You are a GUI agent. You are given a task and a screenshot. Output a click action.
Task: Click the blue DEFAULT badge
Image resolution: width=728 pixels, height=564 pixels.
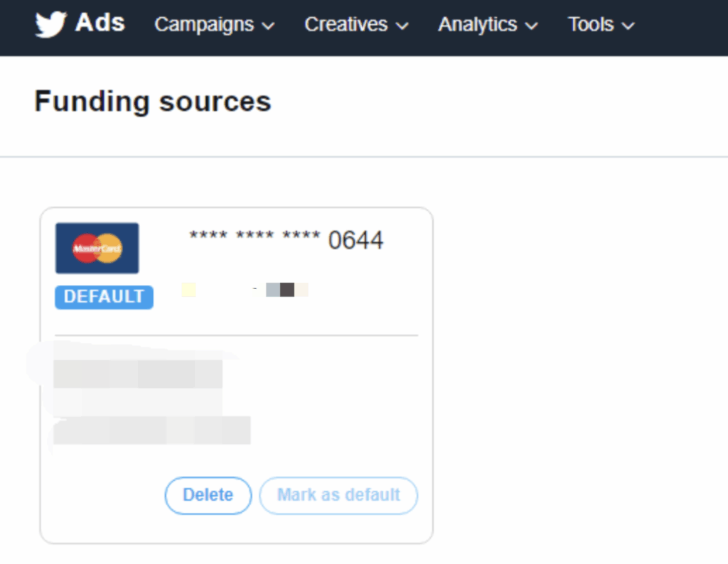(104, 297)
